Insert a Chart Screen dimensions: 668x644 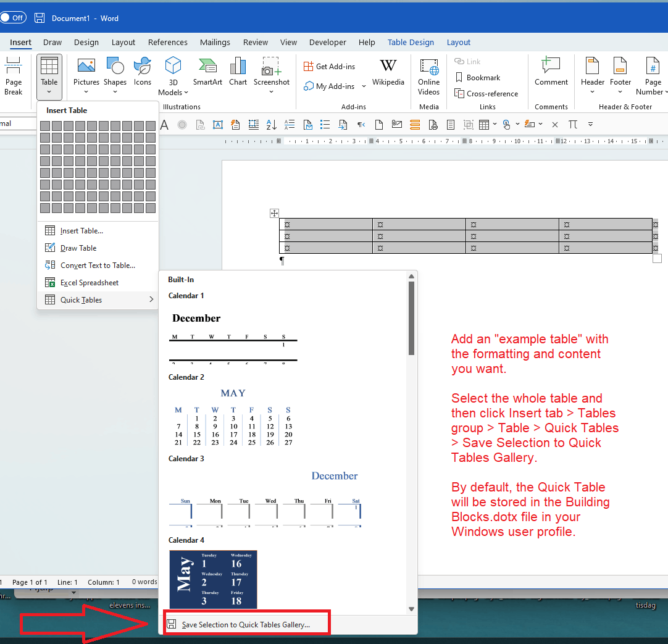click(x=238, y=72)
